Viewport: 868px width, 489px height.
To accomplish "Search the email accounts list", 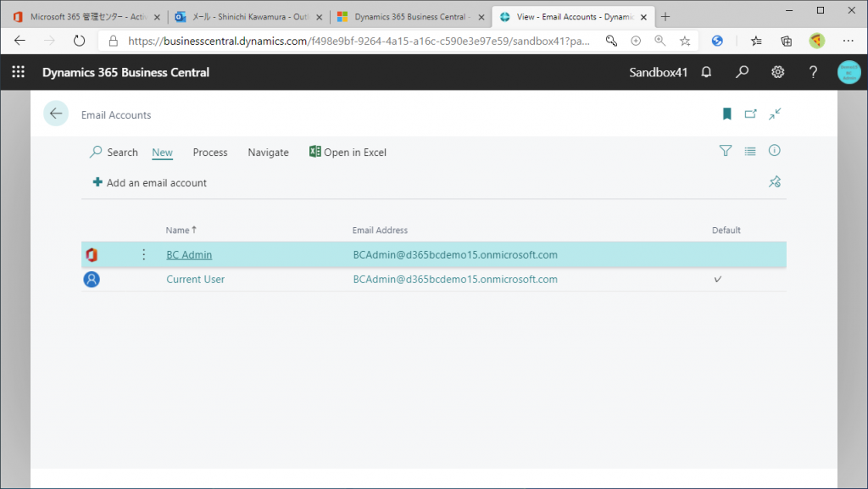I will (x=114, y=152).
